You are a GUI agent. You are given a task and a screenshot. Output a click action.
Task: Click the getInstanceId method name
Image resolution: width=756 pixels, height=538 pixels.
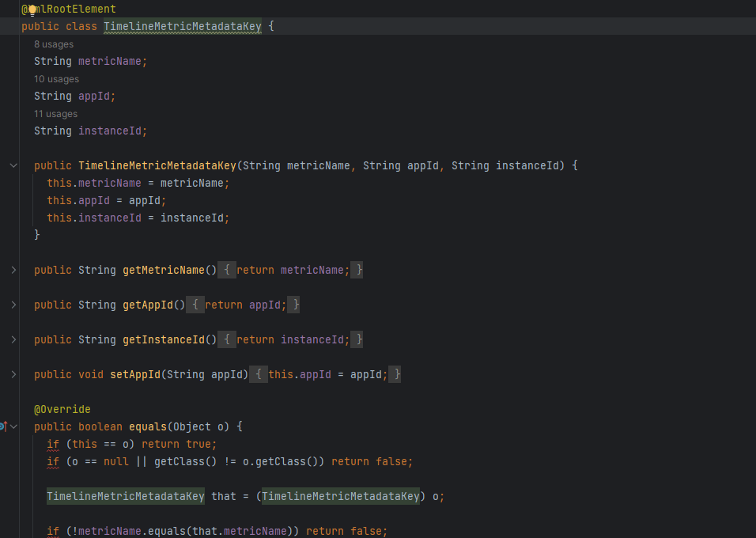click(164, 339)
